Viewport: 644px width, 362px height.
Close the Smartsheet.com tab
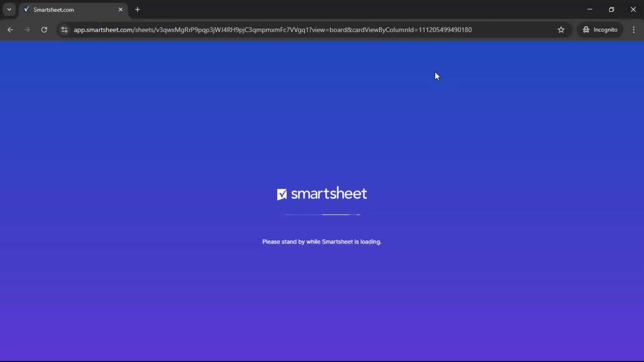[121, 9]
